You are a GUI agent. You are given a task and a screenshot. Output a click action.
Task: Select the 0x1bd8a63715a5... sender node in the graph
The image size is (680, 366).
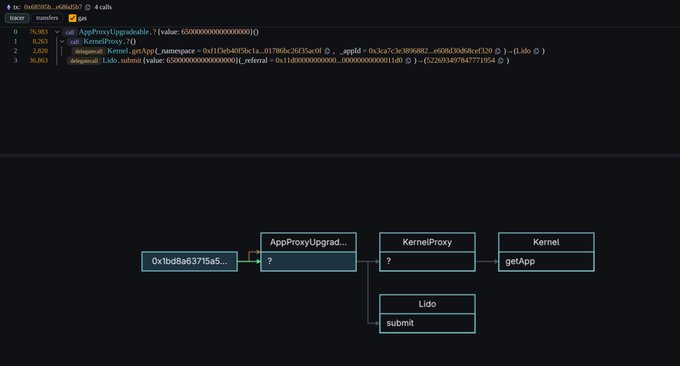[x=190, y=261]
